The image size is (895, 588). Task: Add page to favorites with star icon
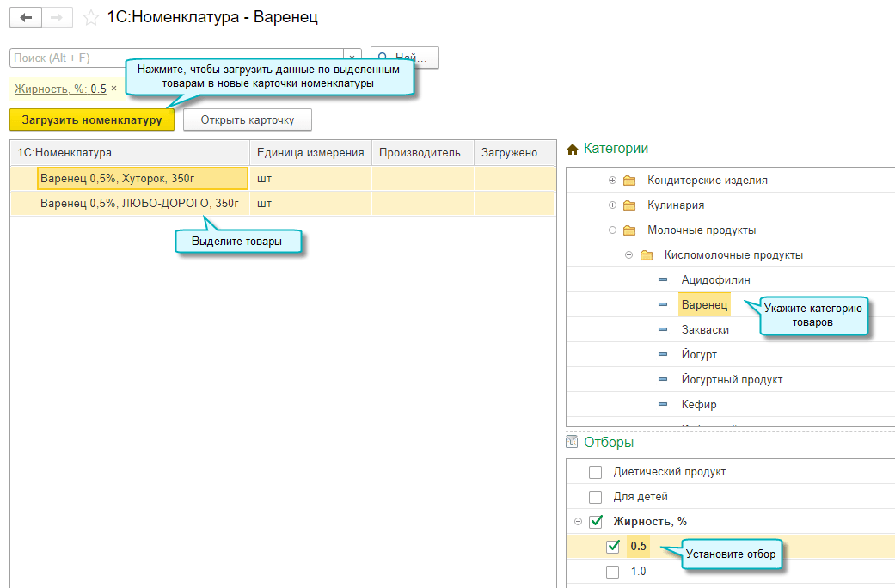pyautogui.click(x=90, y=17)
